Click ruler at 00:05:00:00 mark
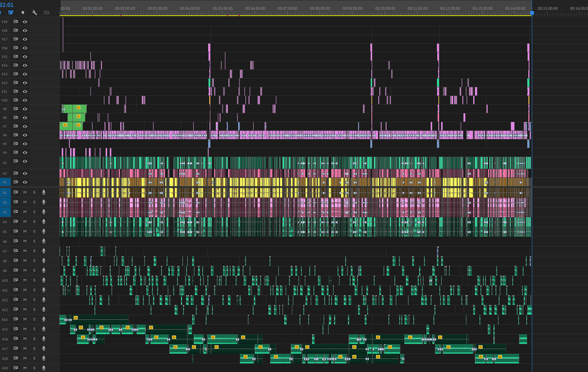 [222, 8]
